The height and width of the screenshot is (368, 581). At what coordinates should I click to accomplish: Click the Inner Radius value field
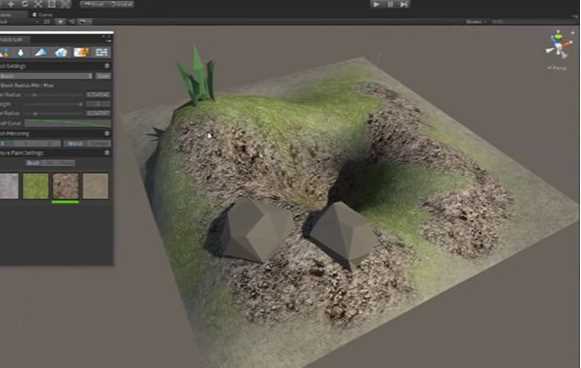point(98,113)
